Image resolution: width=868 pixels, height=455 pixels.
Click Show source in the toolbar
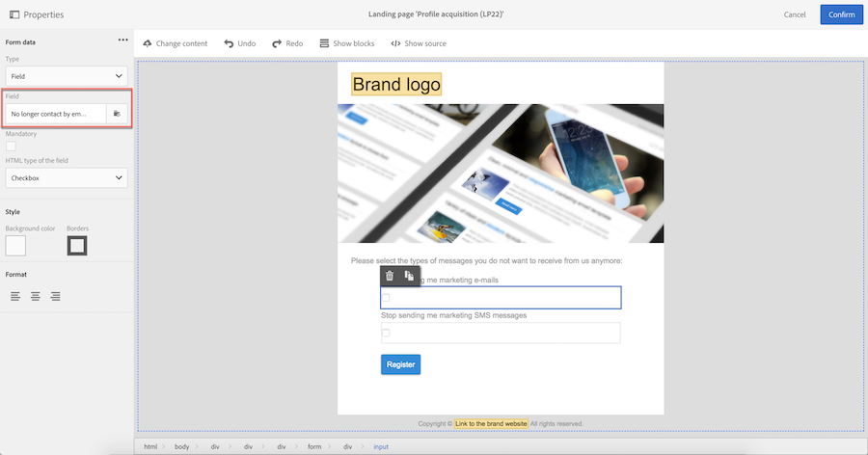click(x=419, y=43)
